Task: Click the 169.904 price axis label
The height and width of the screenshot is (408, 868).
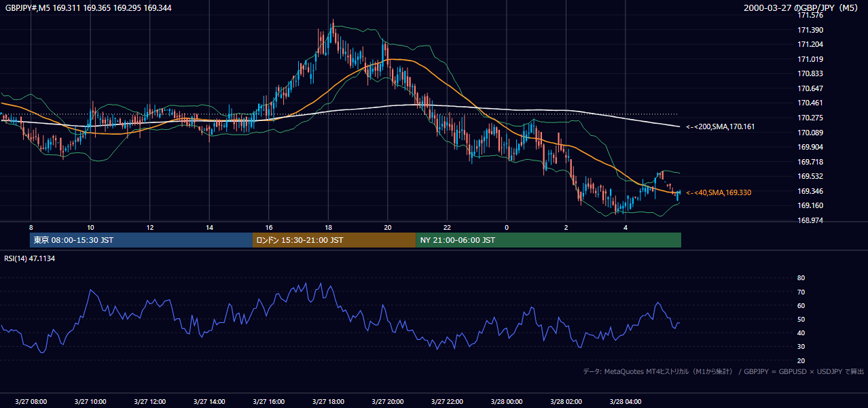Action: [810, 147]
